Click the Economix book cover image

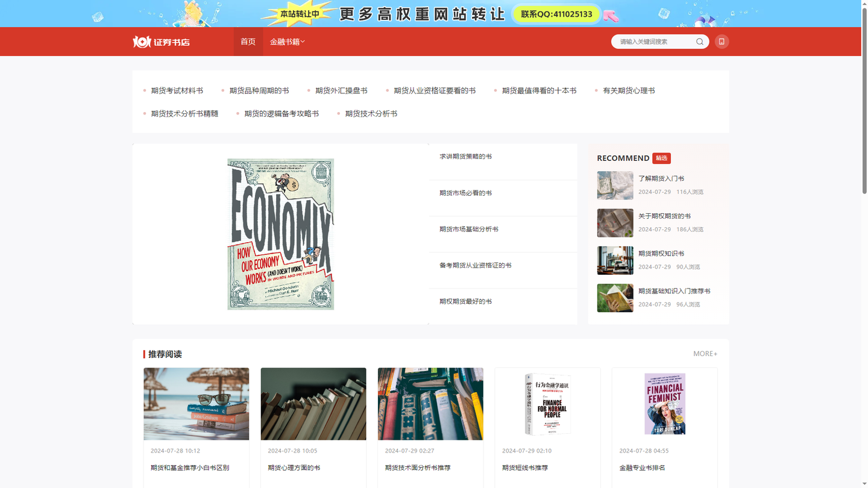coord(280,234)
